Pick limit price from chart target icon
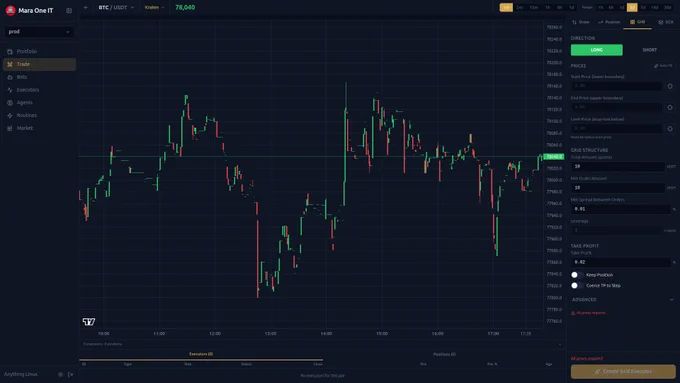Screen dimensions: 680x383 (x=670, y=129)
